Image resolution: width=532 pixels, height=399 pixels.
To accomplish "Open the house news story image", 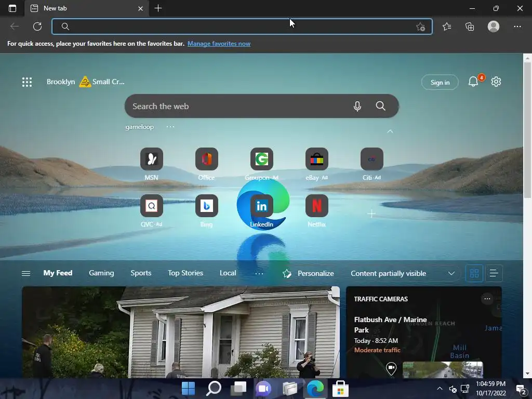I will coord(181,332).
